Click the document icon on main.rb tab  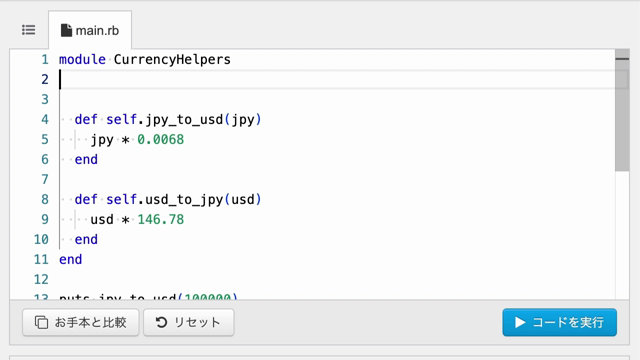(66, 30)
